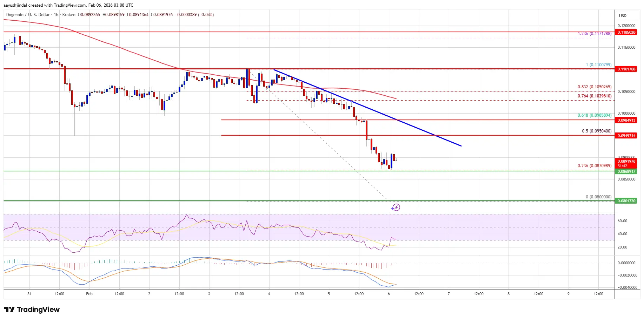Click the aayushjindal TradingView.com attribution link

point(67,5)
